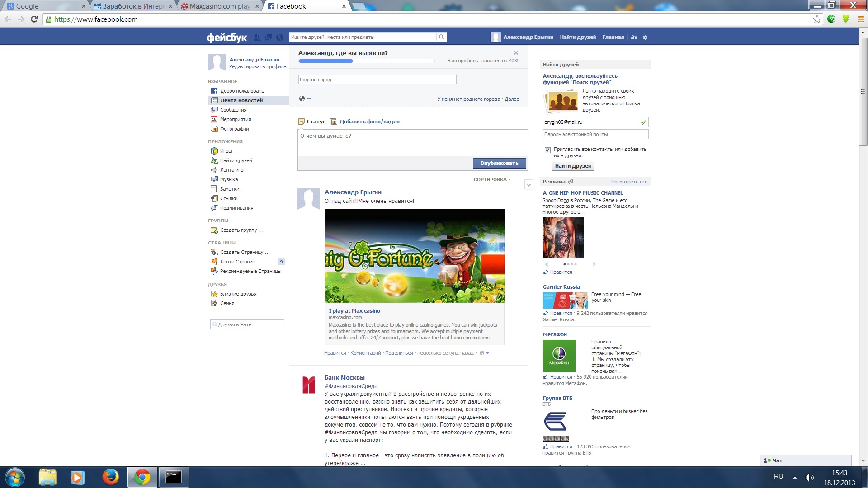This screenshot has width=868, height=488.
Task: Switch to the Google tab
Action: (46, 6)
